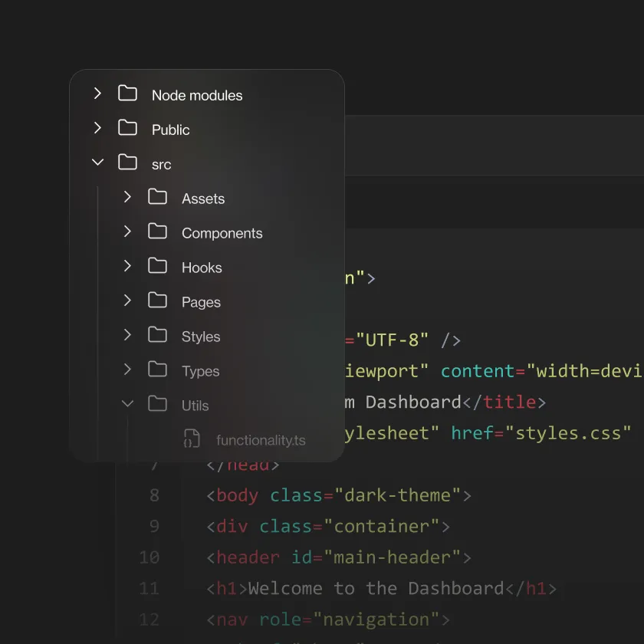Select the Pages folder label

[201, 302]
